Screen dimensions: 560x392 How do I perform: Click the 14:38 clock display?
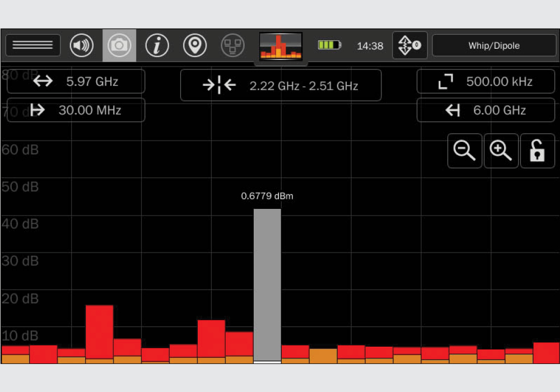click(370, 46)
